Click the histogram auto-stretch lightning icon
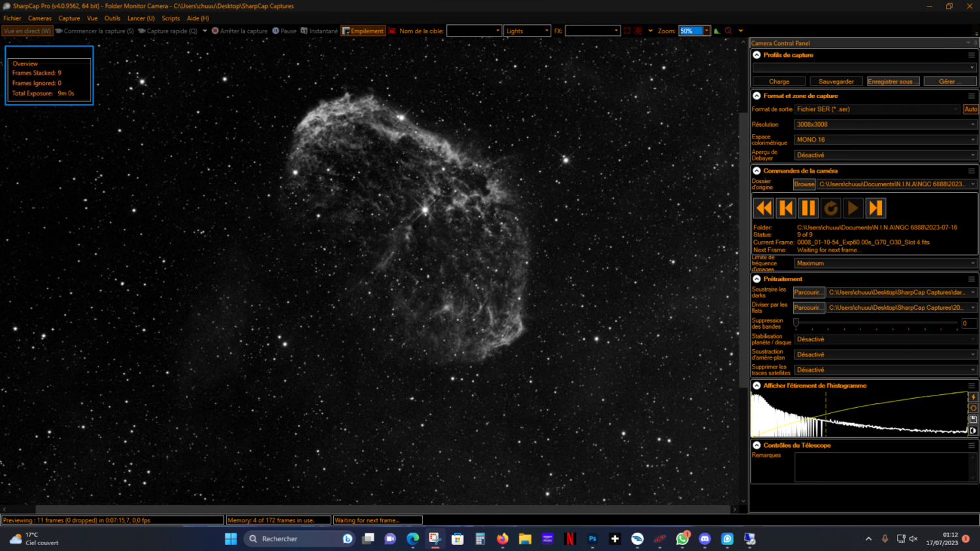The height and width of the screenshot is (551, 980). 973,397
